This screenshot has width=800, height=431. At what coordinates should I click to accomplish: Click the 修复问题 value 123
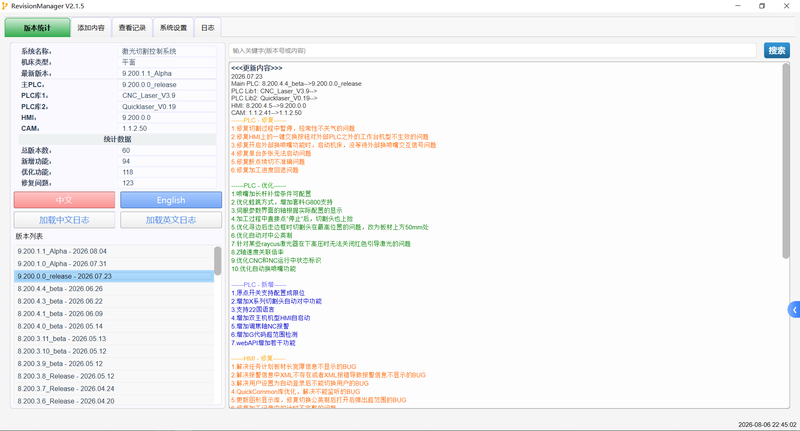coord(167,183)
